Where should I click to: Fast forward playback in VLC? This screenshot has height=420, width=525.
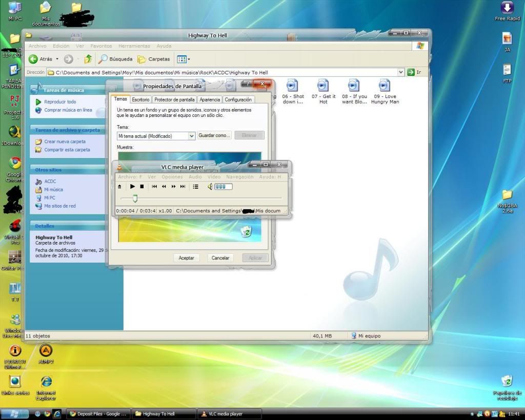pyautogui.click(x=173, y=187)
